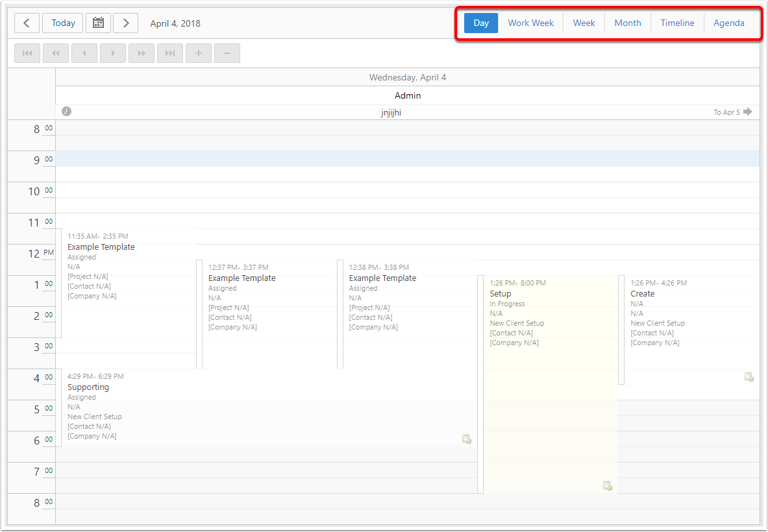The image size is (768, 532).
Task: Click the Today button
Action: (63, 23)
